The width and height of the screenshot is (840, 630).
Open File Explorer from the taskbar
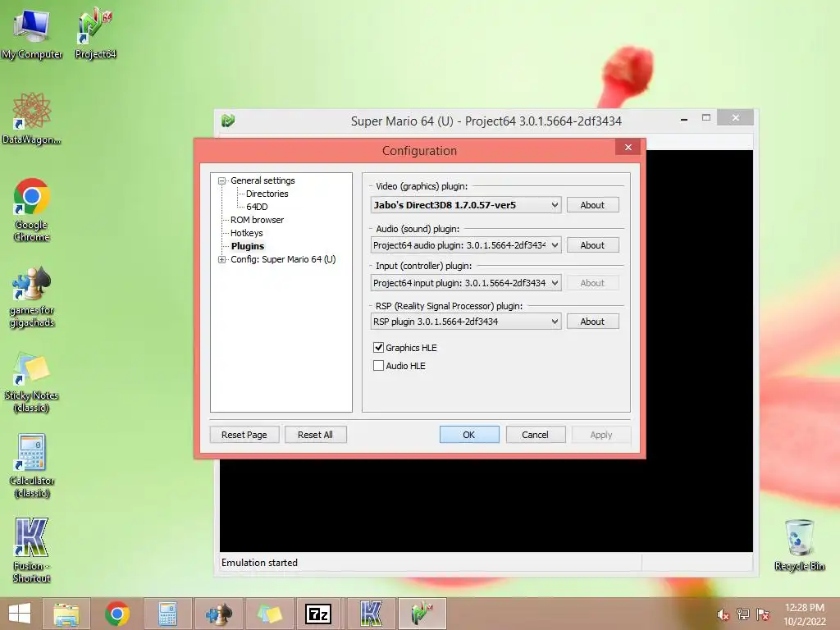click(x=66, y=614)
